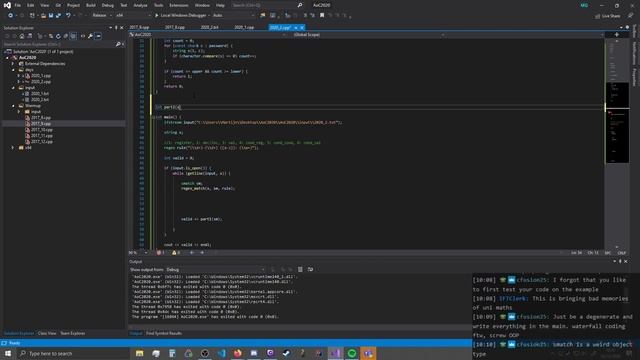Collapse the days folder
The image size is (640, 360).
click(13, 70)
